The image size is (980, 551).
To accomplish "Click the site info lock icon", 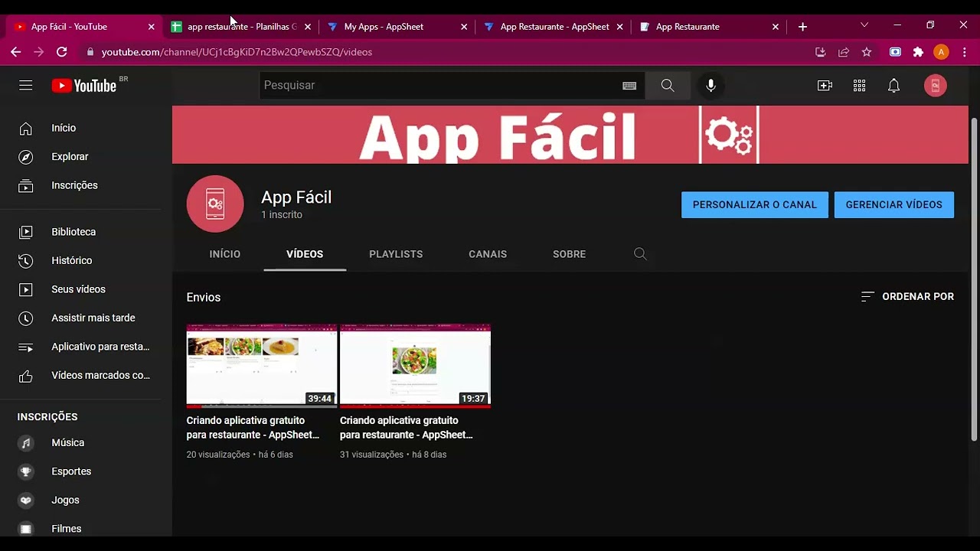I will (90, 52).
